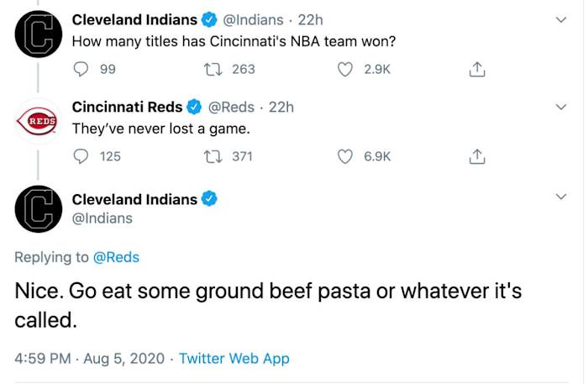This screenshot has height=384, width=588.
Task: Open the Cincinnati Reds logo avatar
Action: tap(39, 121)
